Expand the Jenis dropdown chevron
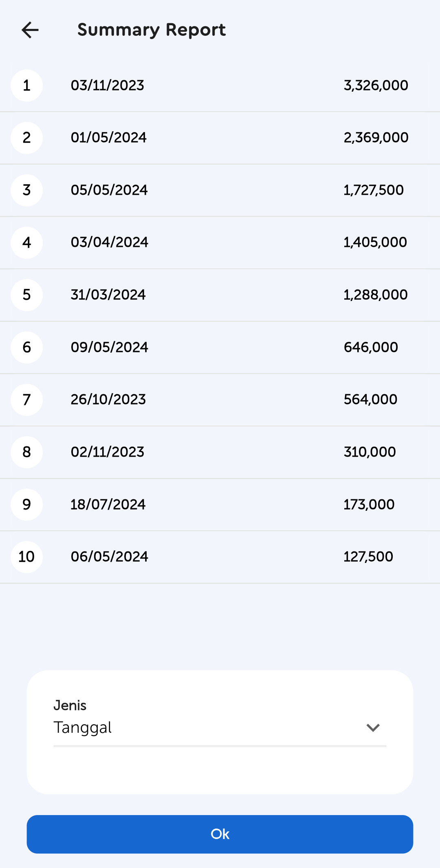 [x=373, y=727]
